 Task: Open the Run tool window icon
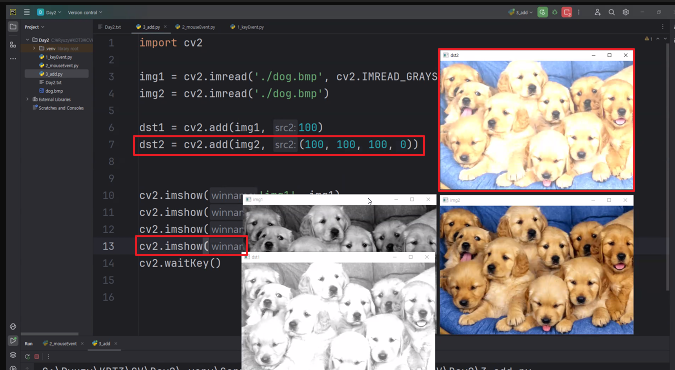pyautogui.click(x=13, y=341)
